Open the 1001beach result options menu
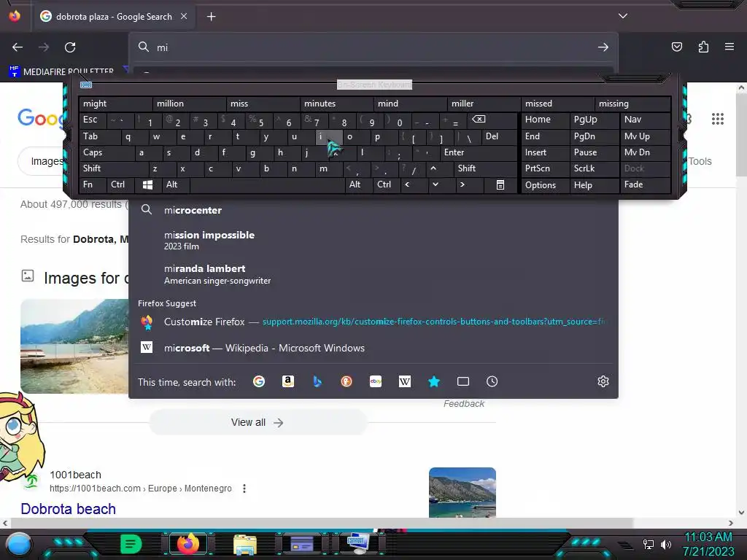The image size is (747, 560). (x=244, y=489)
